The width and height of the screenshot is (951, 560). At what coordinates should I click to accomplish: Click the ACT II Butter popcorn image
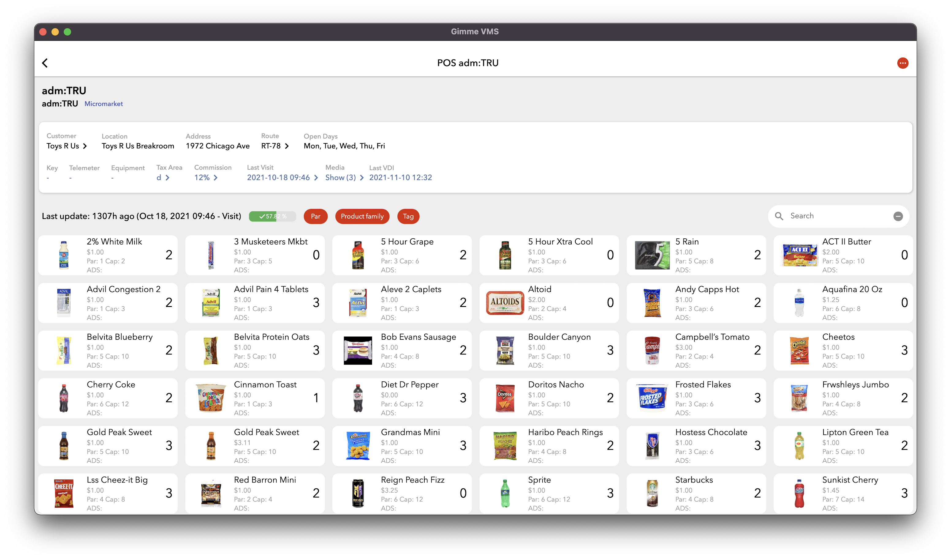[x=799, y=255]
